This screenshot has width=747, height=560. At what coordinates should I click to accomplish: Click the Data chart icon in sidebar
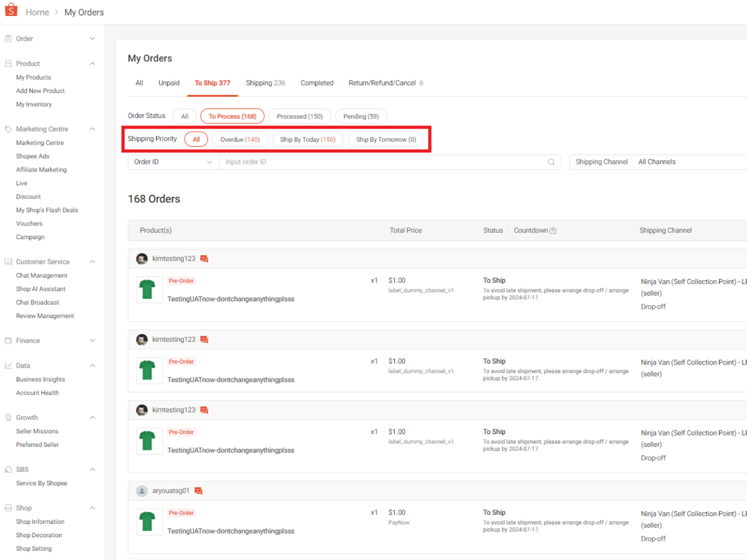tap(8, 366)
